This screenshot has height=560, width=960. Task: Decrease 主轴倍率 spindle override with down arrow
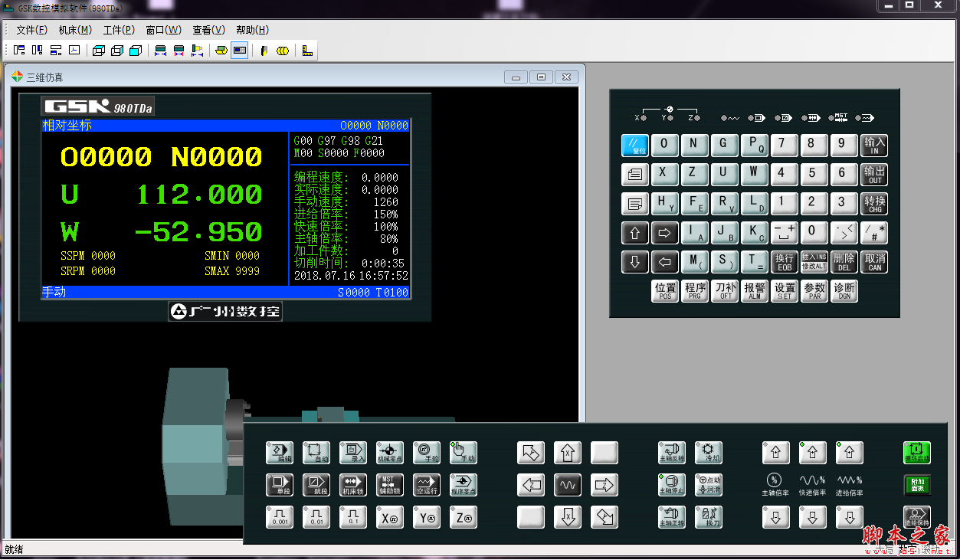coord(775,518)
